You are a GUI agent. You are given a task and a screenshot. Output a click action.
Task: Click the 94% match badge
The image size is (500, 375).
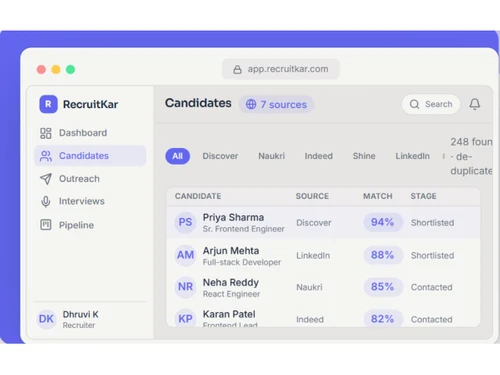(383, 222)
